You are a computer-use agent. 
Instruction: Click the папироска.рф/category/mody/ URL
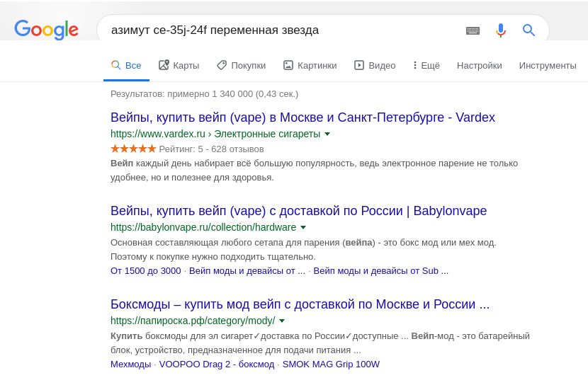(x=193, y=321)
